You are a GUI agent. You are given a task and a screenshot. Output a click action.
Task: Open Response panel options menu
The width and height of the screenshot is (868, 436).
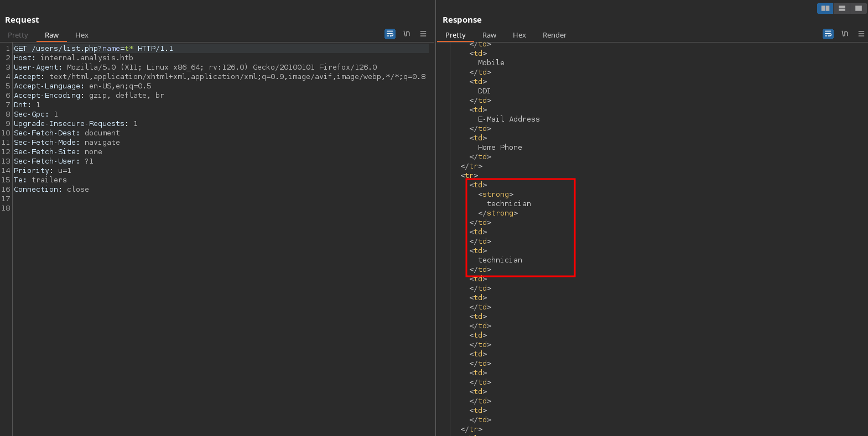(861, 34)
